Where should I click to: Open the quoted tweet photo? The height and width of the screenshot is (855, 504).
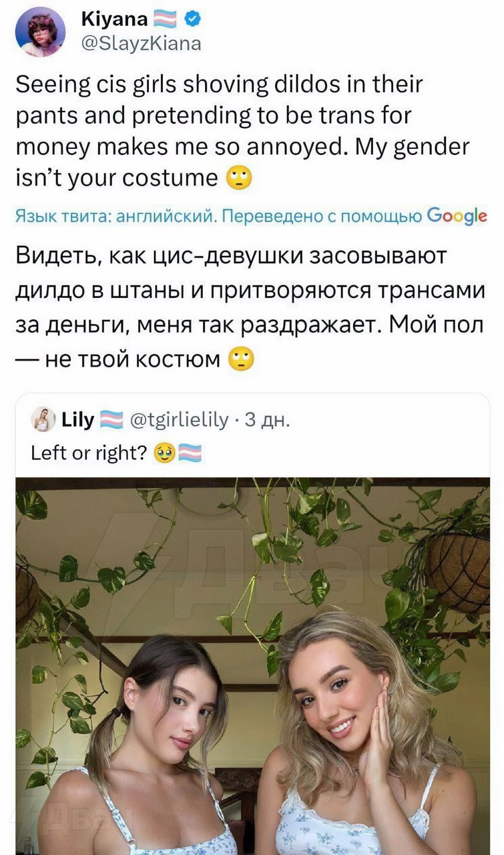(252, 666)
